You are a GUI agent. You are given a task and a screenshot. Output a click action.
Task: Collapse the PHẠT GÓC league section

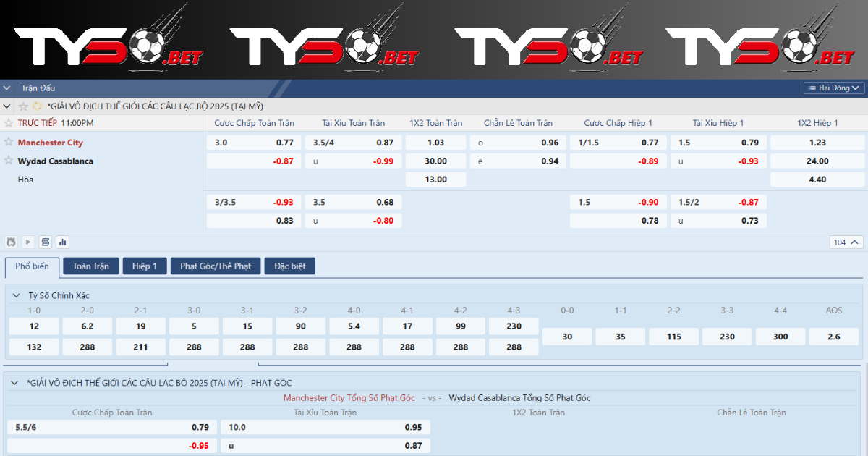[15, 382]
